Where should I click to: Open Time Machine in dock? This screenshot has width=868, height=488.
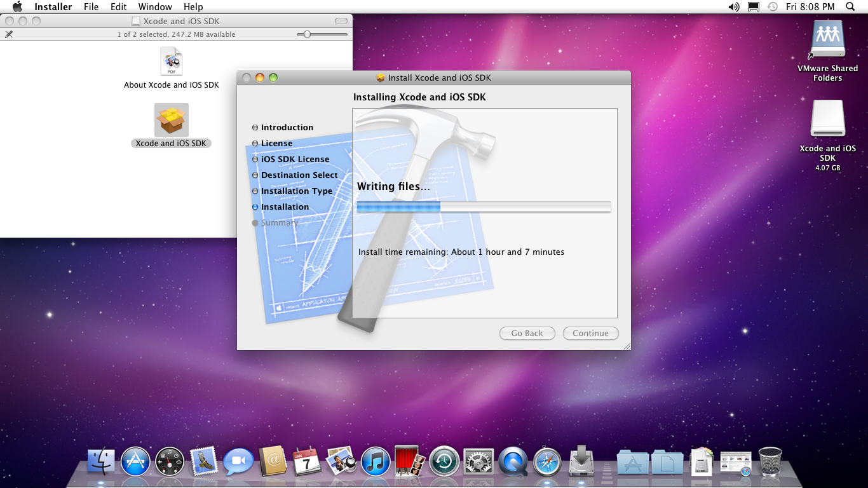pos(444,461)
